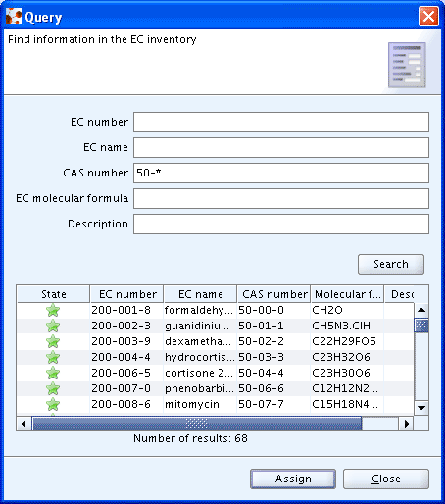Click the horizontal scrollbar thumb
The width and height of the screenshot is (445, 504).
197,424
